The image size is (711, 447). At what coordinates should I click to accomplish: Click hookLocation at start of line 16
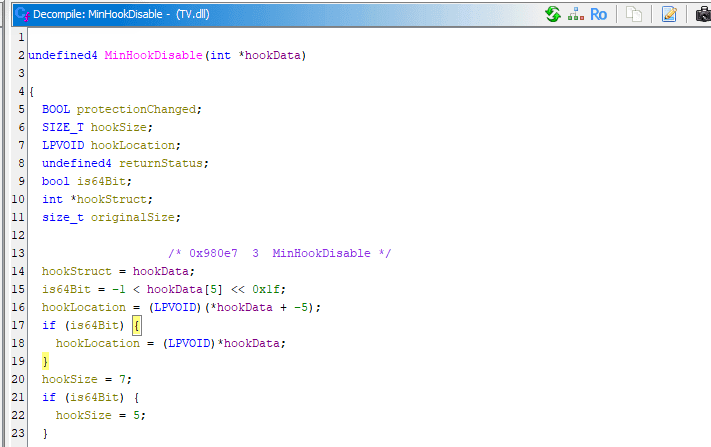[84, 307]
